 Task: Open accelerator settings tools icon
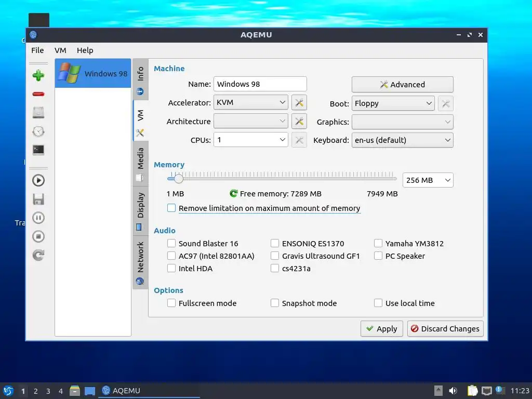point(299,102)
